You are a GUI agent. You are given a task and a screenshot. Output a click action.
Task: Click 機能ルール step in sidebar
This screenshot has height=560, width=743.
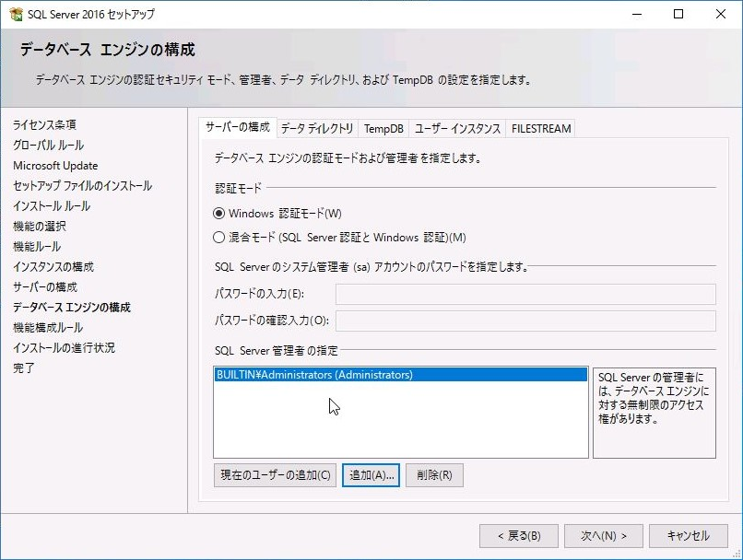pos(37,247)
